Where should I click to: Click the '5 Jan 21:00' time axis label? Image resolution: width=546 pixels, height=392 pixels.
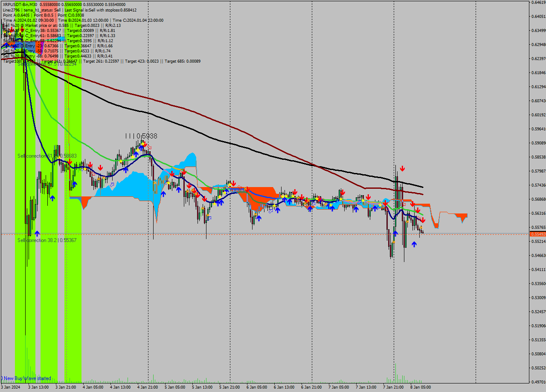tap(229, 387)
